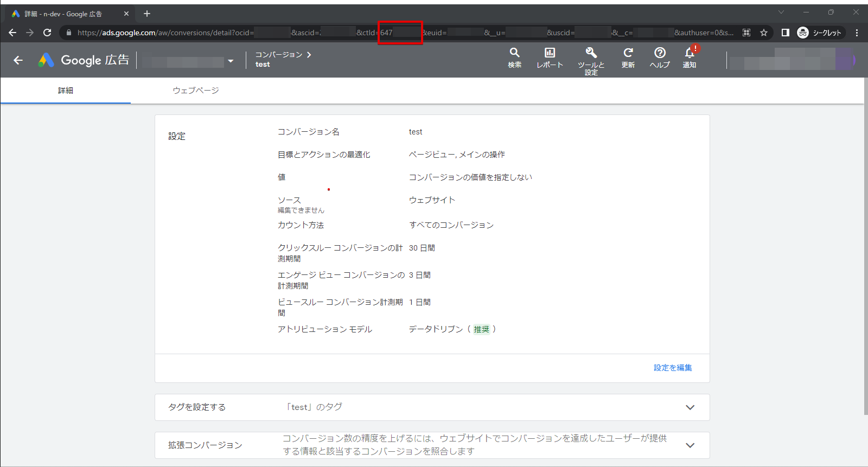Click the アトリビューション モデル label
Viewport: 868px width, 467px height.
pos(325,329)
